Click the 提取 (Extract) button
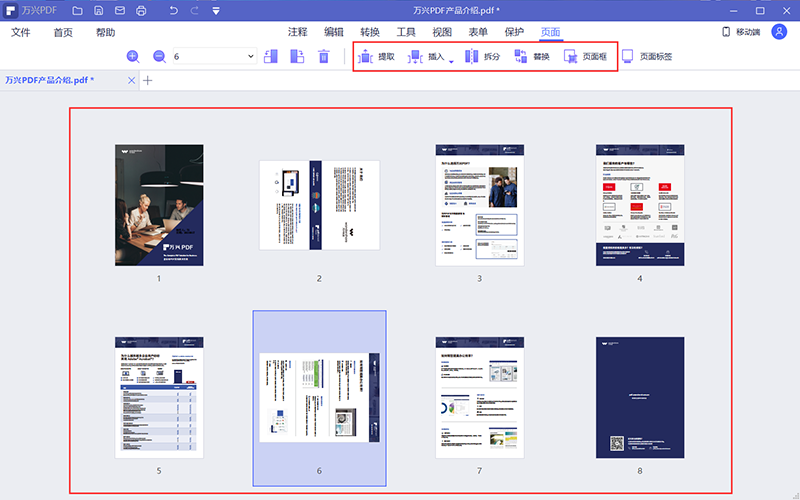The width and height of the screenshot is (800, 500). [x=377, y=57]
